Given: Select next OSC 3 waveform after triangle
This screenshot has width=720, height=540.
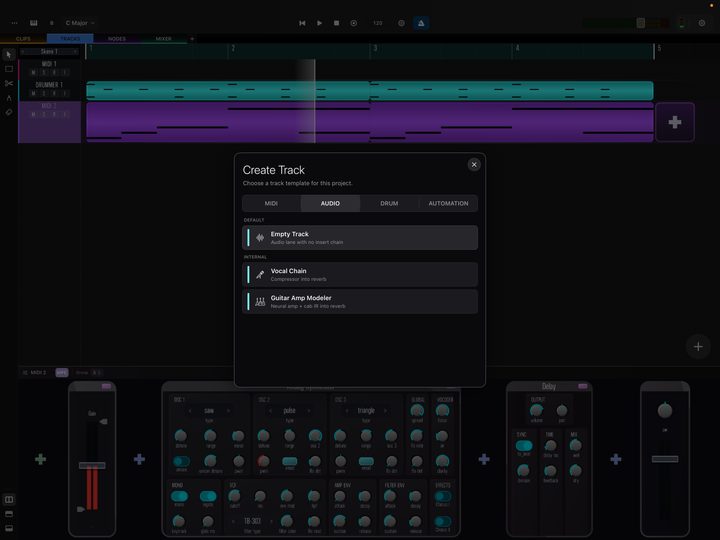Looking at the screenshot, I should pyautogui.click(x=385, y=411).
